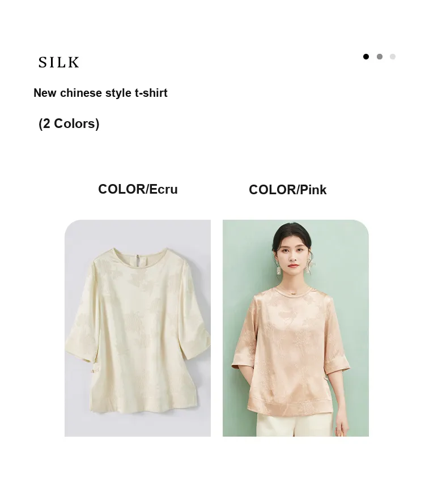Screen dimensions: 425x504
Task: Click the pendant at the pink shirt neckline
Action: [292, 292]
